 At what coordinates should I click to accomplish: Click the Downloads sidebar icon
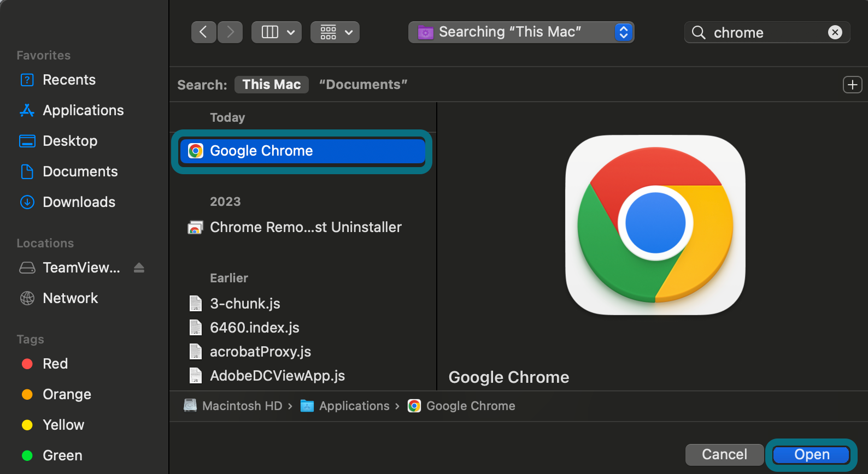pos(27,202)
